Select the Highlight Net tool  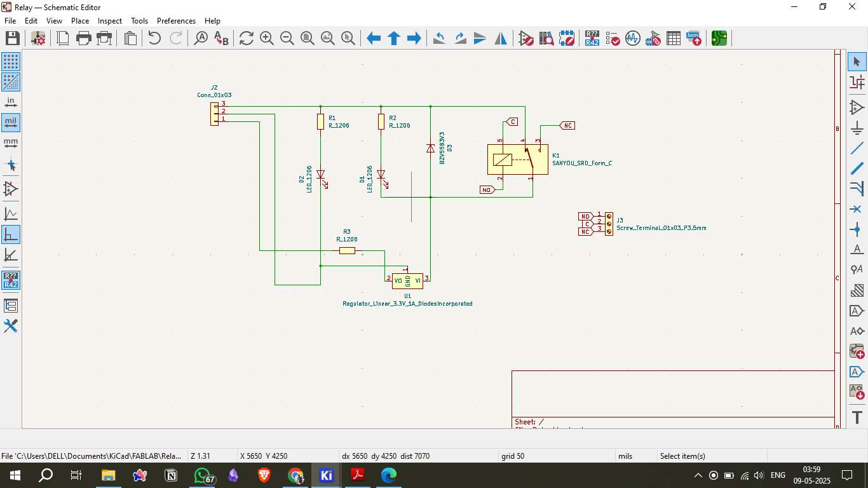tap(857, 82)
